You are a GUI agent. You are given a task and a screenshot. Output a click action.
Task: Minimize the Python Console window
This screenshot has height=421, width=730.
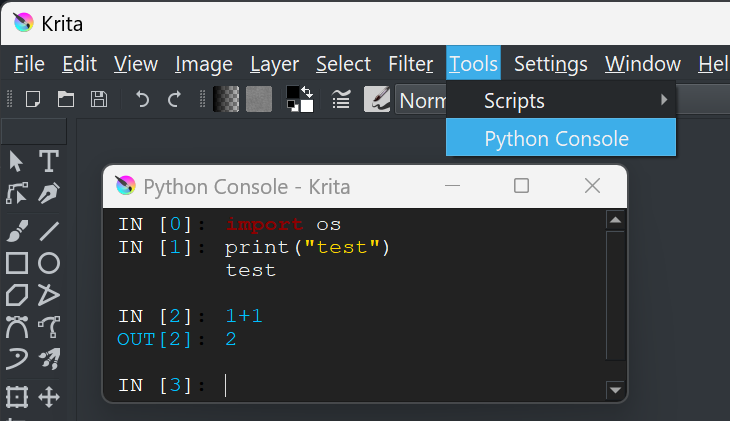452,186
